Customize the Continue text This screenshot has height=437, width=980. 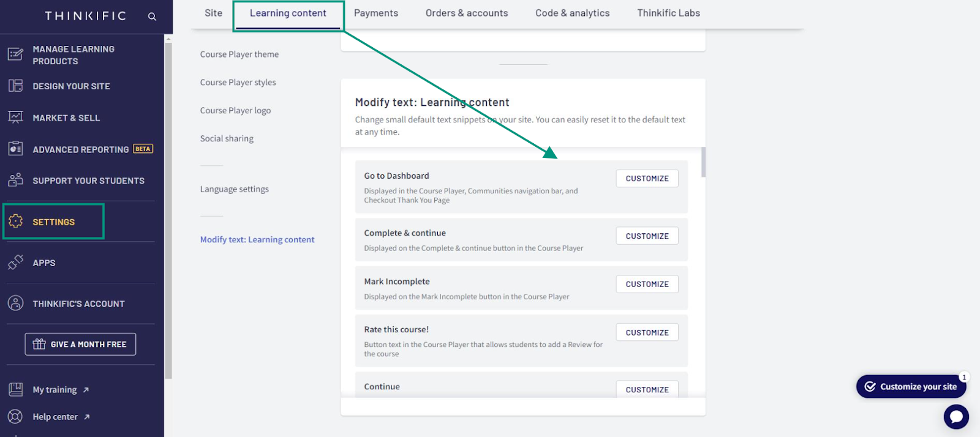[647, 389]
